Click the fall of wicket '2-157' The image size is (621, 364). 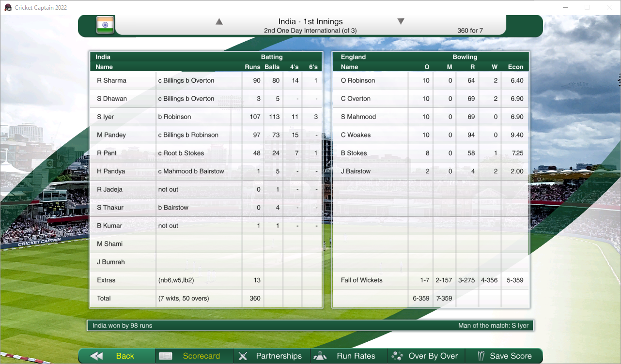point(444,280)
